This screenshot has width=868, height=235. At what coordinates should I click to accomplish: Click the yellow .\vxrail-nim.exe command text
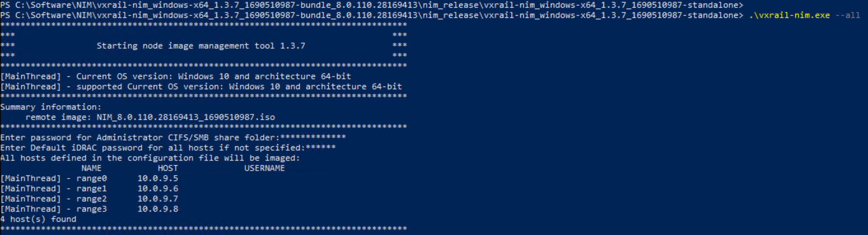(x=789, y=15)
